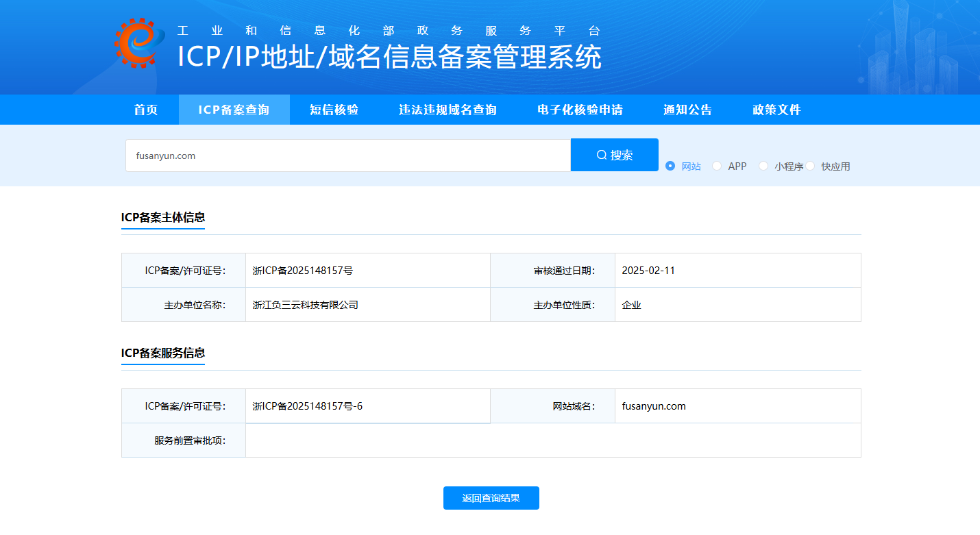Click the 主办单位名称 label
980x535 pixels.
(x=195, y=305)
